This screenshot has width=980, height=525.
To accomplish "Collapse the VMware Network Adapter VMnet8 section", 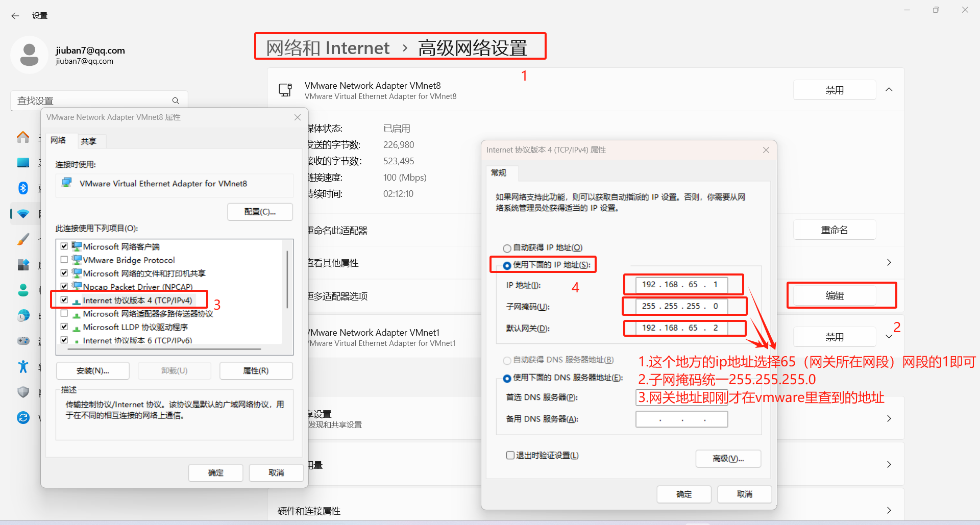I will pos(889,89).
